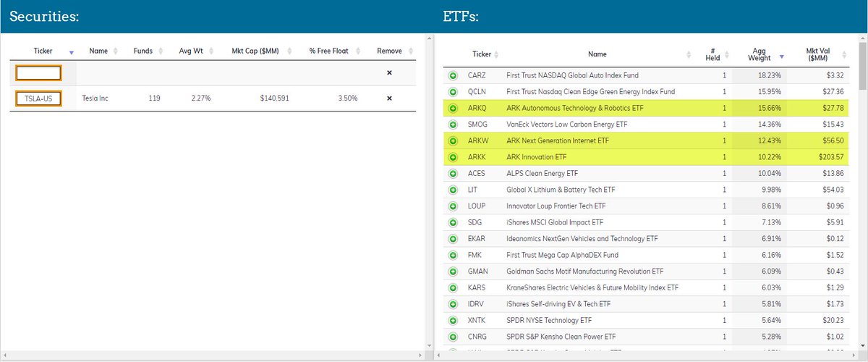Add the CARZ ETF with green plus
The image size is (868, 362).
click(453, 75)
